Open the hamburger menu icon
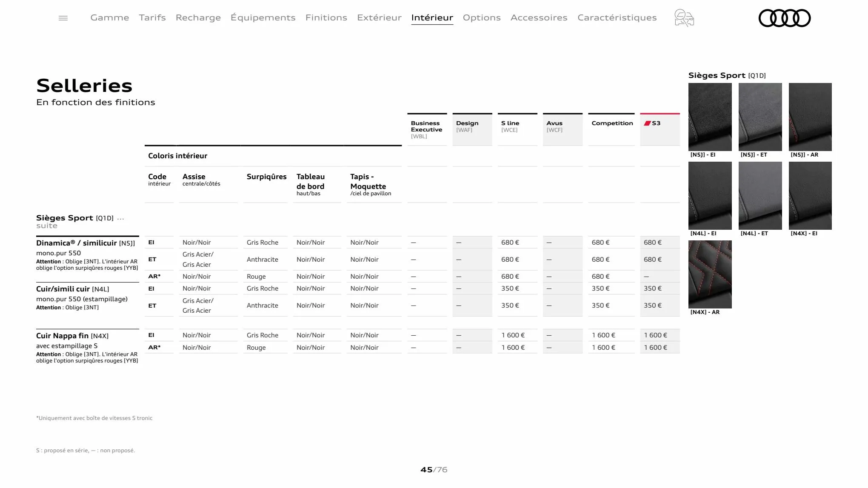The width and height of the screenshot is (868, 488). pos(63,18)
